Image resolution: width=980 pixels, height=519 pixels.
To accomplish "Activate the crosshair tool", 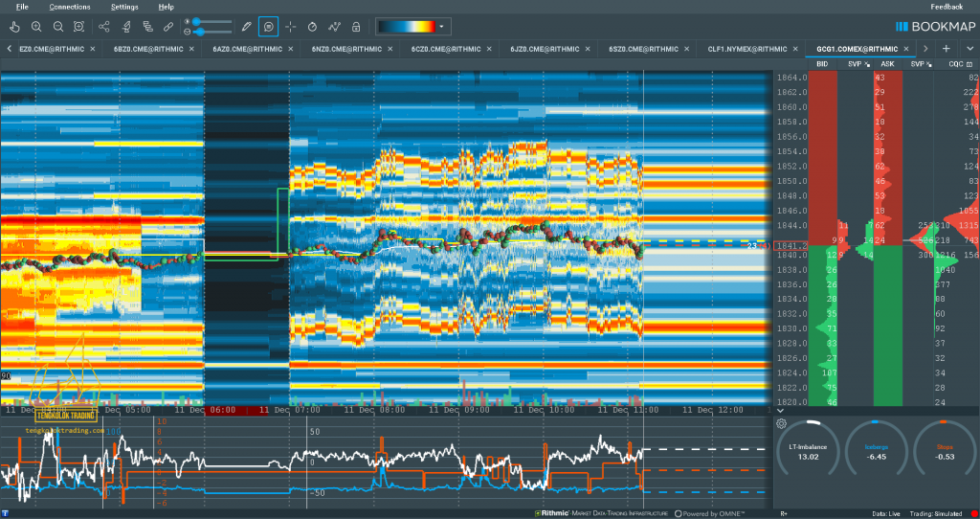I will point(291,27).
